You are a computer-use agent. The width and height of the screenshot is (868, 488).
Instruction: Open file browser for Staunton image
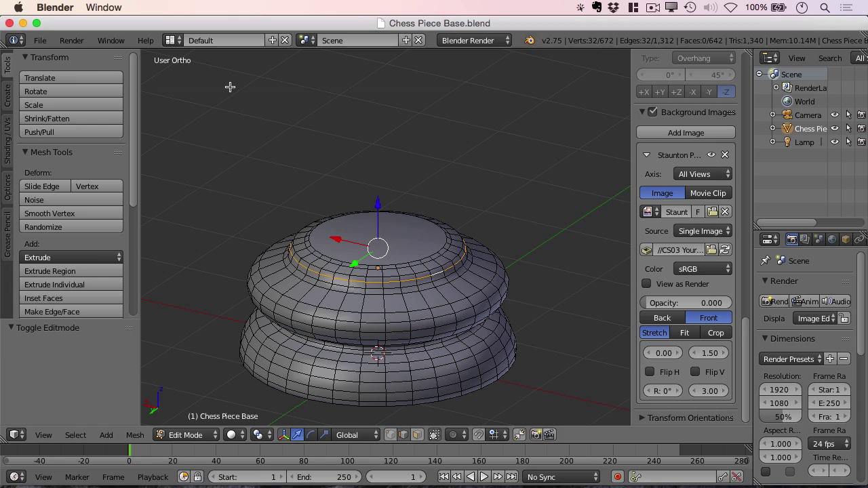click(x=712, y=212)
